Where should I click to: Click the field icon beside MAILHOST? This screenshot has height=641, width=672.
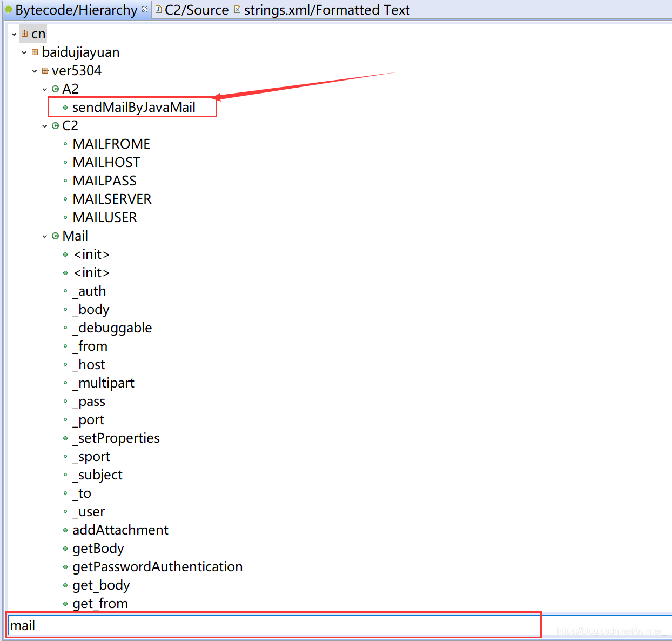(x=65, y=162)
